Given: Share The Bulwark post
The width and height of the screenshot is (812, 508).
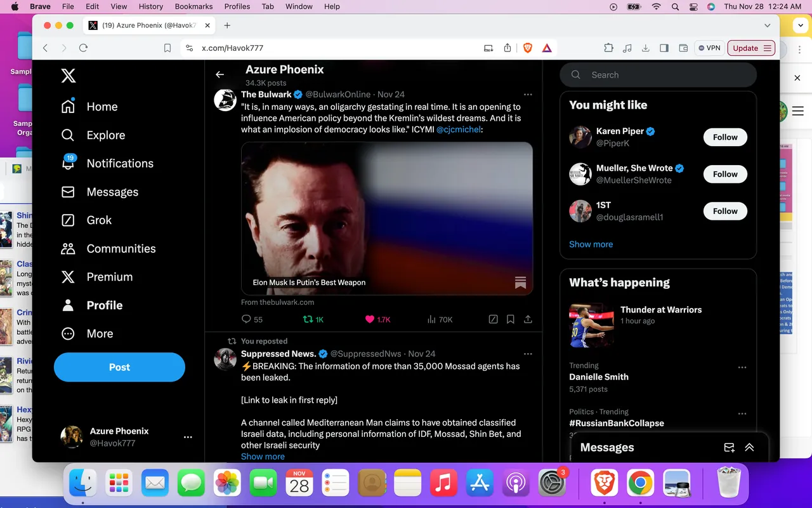Looking at the screenshot, I should [x=528, y=319].
